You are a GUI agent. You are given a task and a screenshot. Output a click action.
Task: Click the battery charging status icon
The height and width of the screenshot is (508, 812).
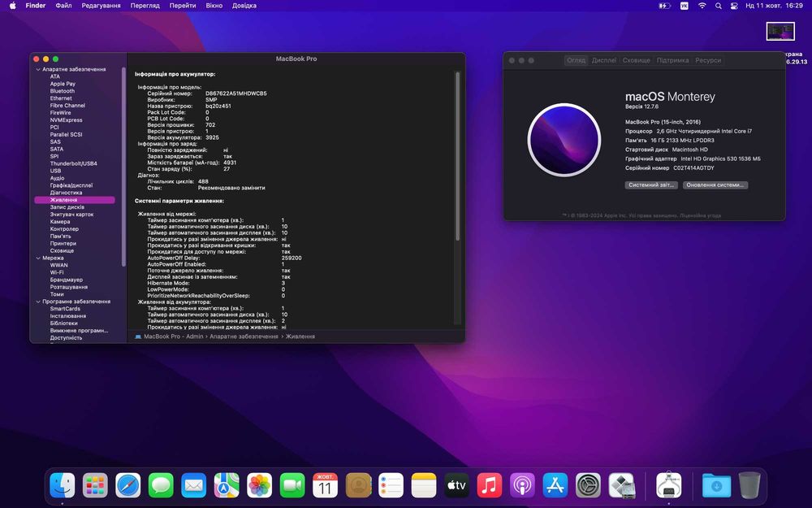[664, 6]
